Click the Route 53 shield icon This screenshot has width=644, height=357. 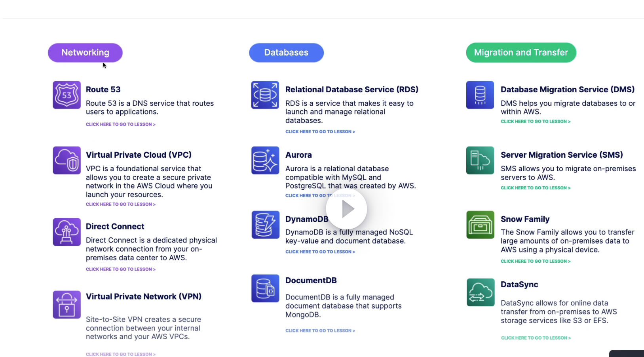coord(66,95)
